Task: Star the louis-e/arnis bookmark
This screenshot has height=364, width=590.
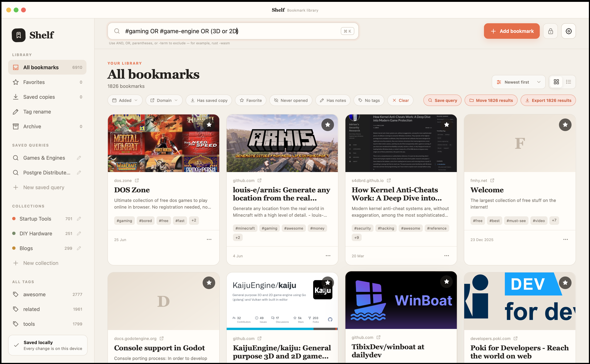Action: (x=328, y=125)
